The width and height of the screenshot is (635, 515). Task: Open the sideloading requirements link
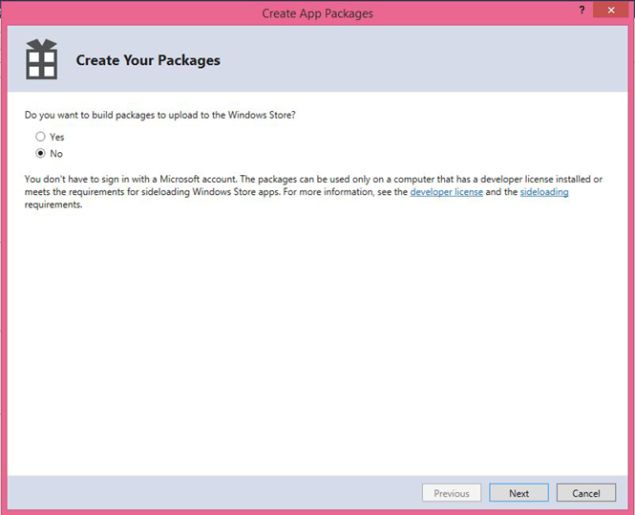[544, 192]
